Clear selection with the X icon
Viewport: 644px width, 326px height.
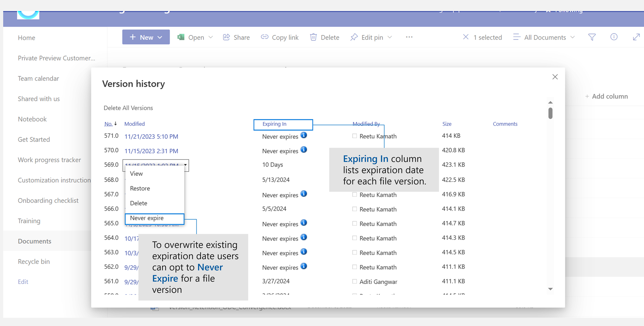(x=466, y=37)
